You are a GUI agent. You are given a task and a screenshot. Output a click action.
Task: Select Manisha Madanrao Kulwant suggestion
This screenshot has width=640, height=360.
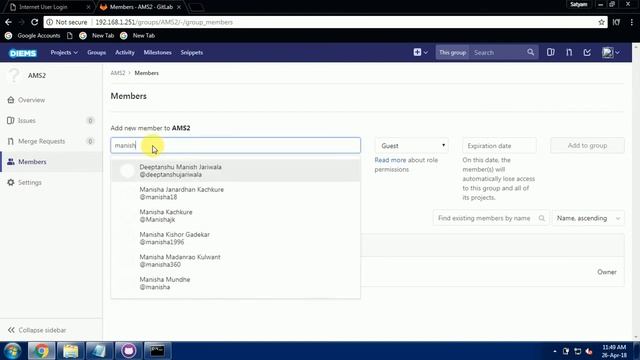236,260
